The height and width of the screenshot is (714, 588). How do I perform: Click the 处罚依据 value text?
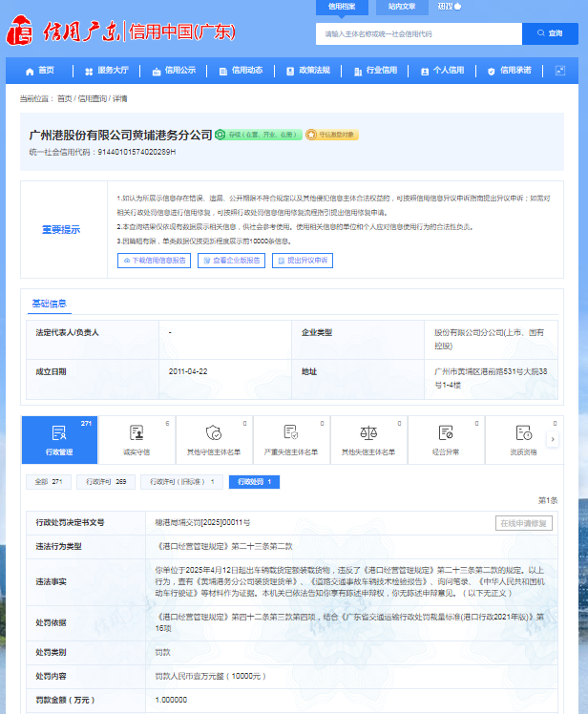click(x=349, y=622)
